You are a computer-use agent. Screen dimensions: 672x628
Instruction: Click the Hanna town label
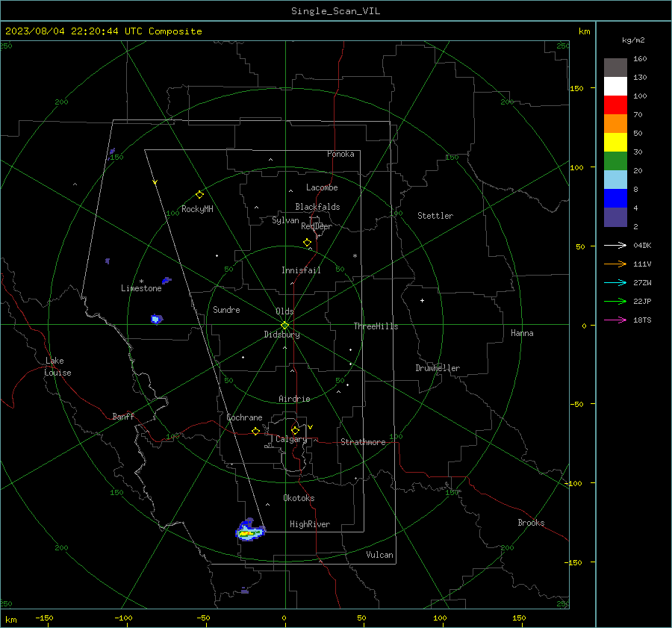(522, 333)
